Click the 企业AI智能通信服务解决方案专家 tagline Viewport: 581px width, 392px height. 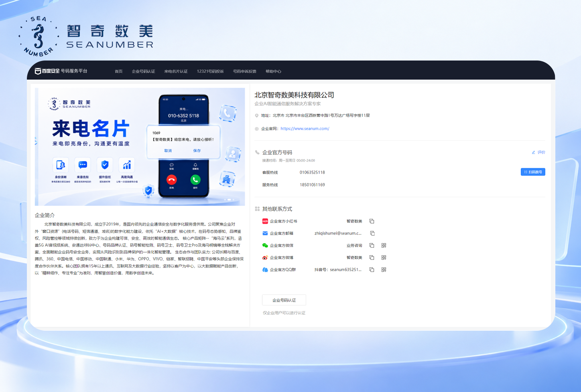coord(288,104)
